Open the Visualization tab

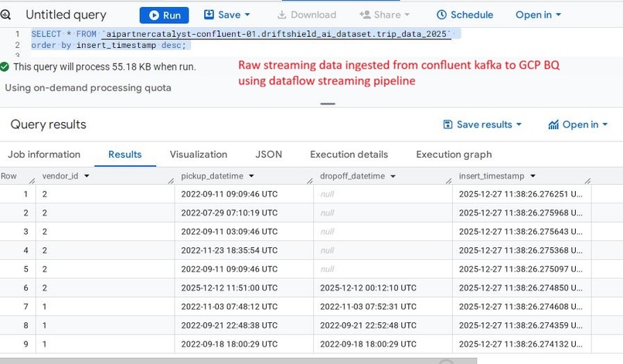(x=199, y=155)
